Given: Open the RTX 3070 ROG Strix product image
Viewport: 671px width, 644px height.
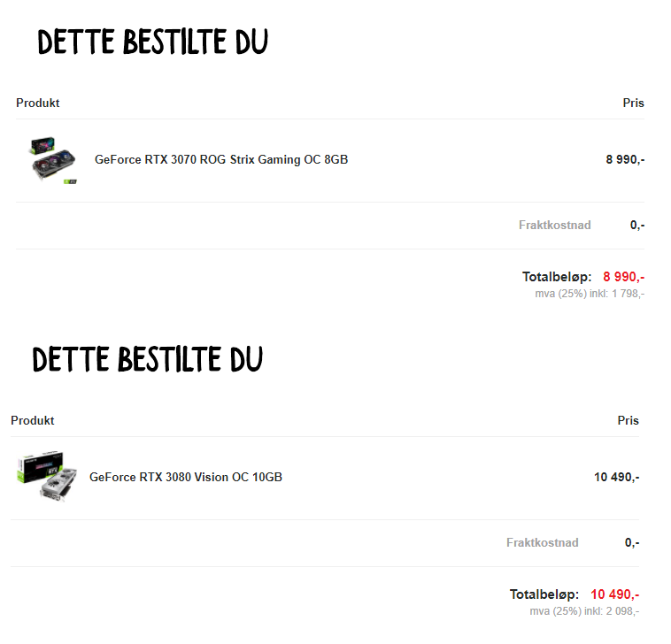Looking at the screenshot, I should (x=53, y=160).
